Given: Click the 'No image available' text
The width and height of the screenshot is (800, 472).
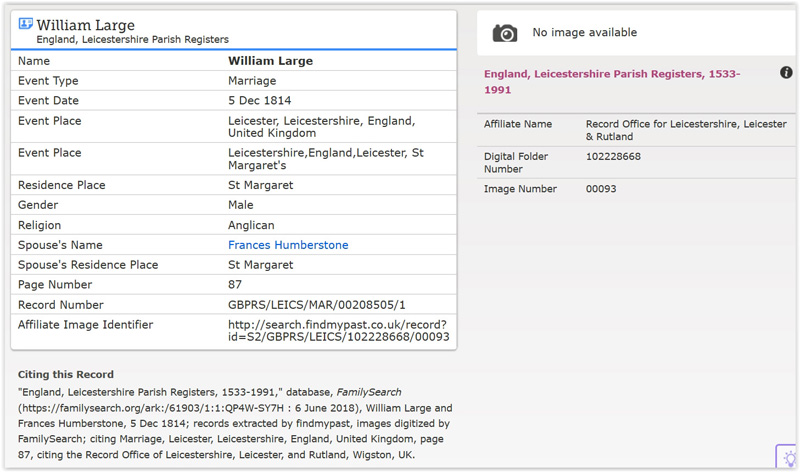Looking at the screenshot, I should [584, 33].
